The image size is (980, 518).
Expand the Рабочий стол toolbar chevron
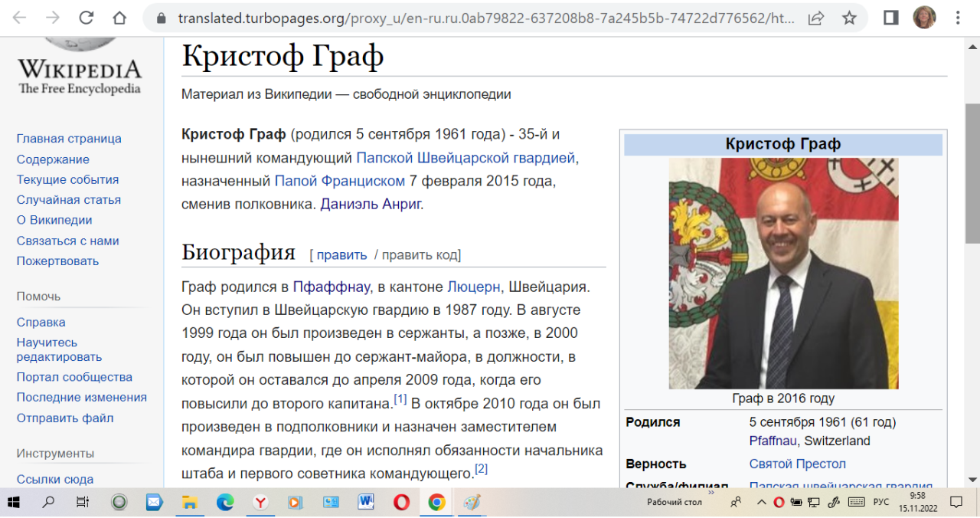coord(710,494)
